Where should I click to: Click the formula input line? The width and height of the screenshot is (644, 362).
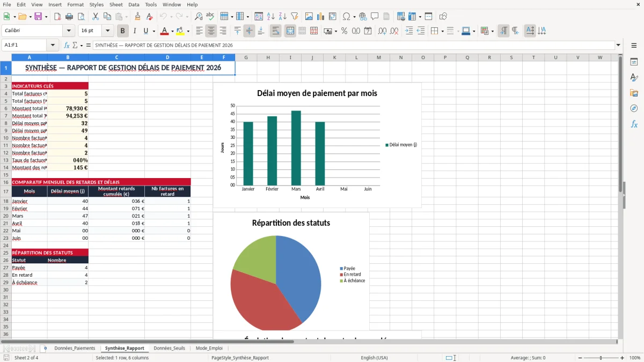(354, 46)
